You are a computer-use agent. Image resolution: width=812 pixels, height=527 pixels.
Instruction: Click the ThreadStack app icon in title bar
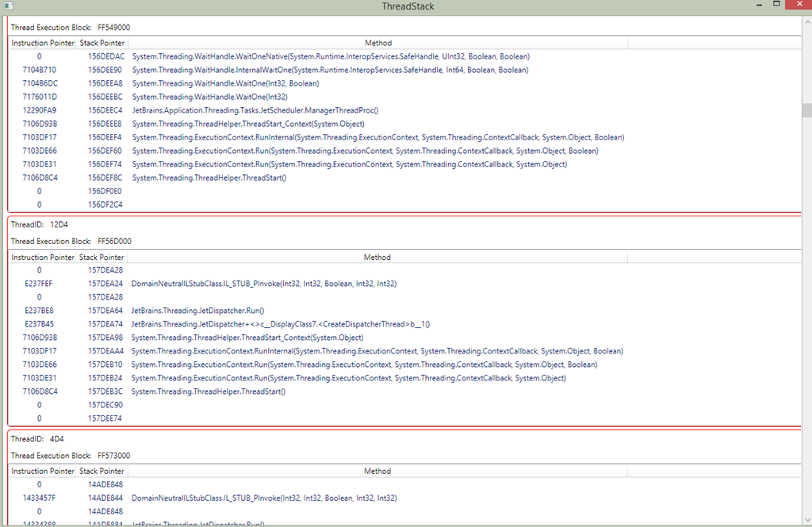(9, 6)
